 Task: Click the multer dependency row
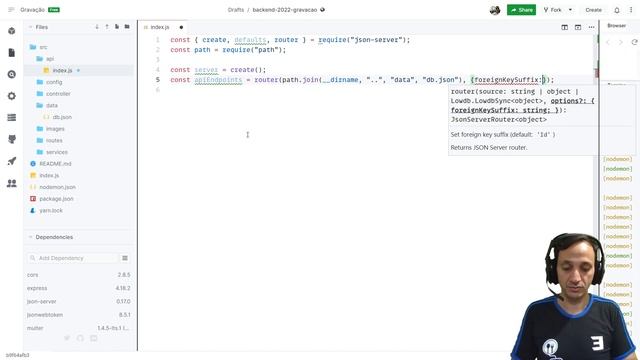point(78,328)
